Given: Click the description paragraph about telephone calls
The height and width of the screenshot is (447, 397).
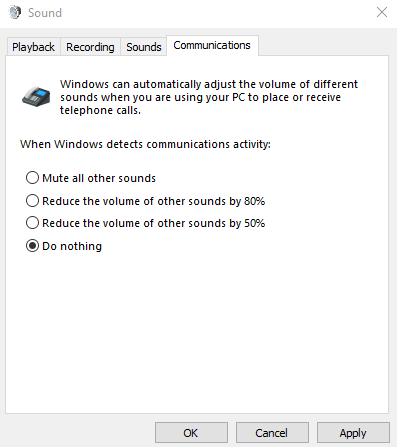Looking at the screenshot, I should (x=209, y=97).
